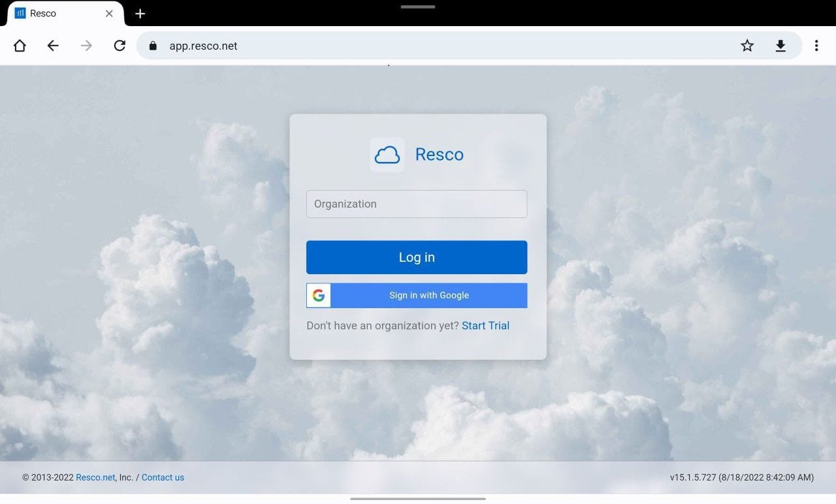The image size is (836, 504).
Task: Focus the Organization input field
Action: [x=417, y=204]
